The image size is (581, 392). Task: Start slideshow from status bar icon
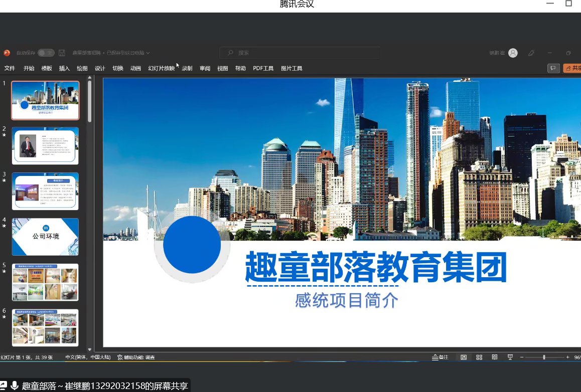click(x=510, y=357)
